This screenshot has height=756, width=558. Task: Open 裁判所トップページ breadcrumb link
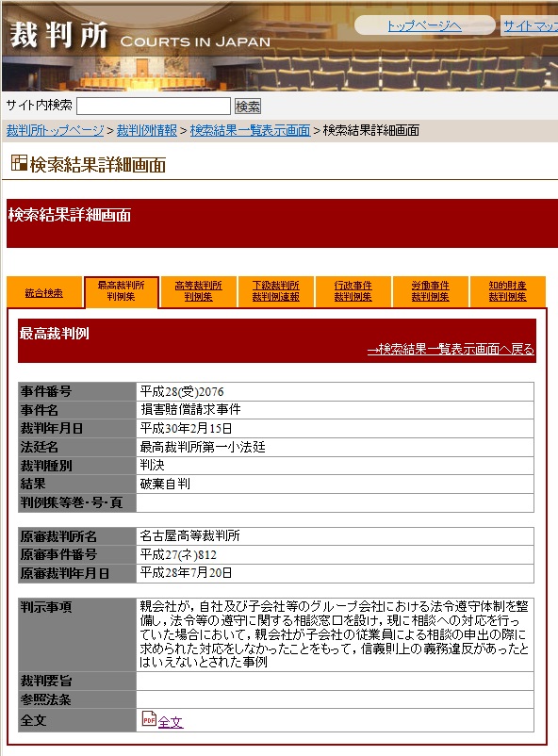(55, 130)
